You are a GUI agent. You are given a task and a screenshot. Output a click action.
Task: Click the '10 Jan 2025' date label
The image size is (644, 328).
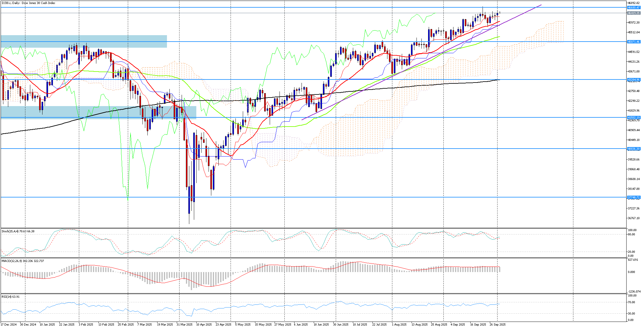[47, 325]
